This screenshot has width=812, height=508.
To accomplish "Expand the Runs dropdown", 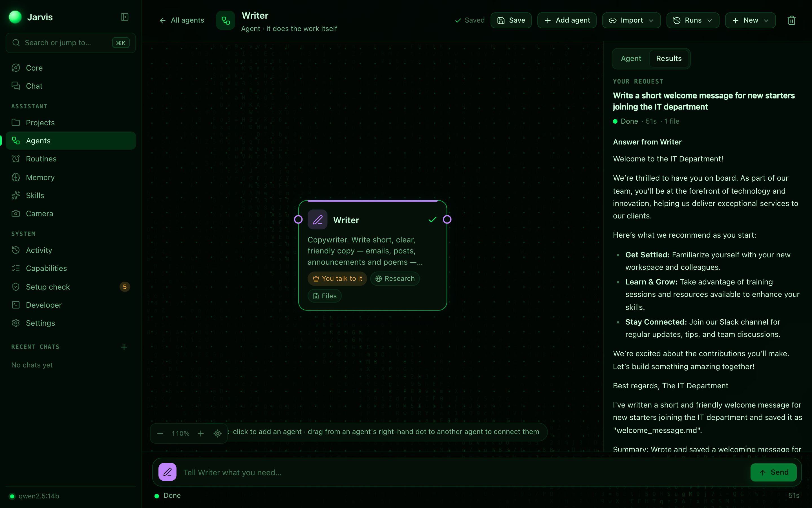I will pos(692,21).
